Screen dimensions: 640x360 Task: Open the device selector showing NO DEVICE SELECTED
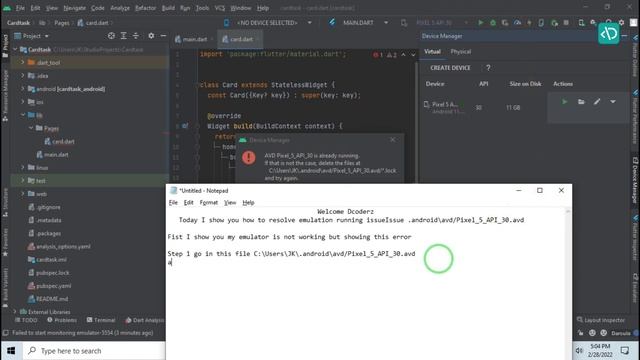[x=268, y=22]
